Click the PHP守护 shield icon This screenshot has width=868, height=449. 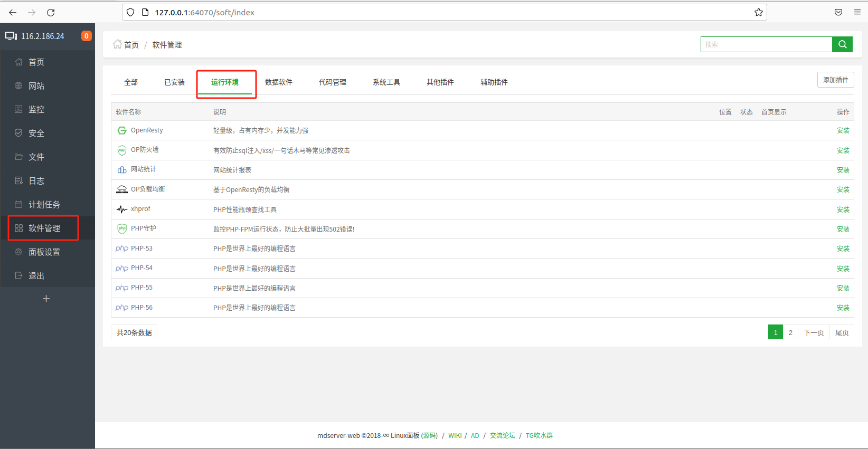tap(122, 228)
